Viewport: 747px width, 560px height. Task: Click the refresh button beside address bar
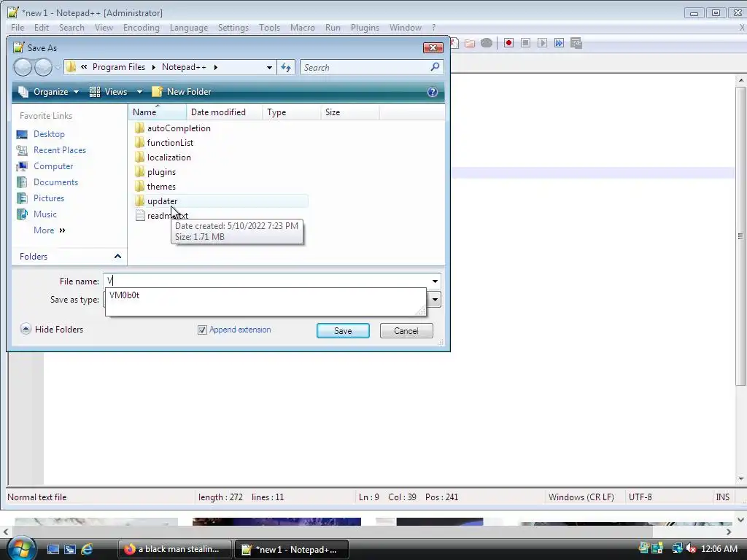pyautogui.click(x=286, y=67)
